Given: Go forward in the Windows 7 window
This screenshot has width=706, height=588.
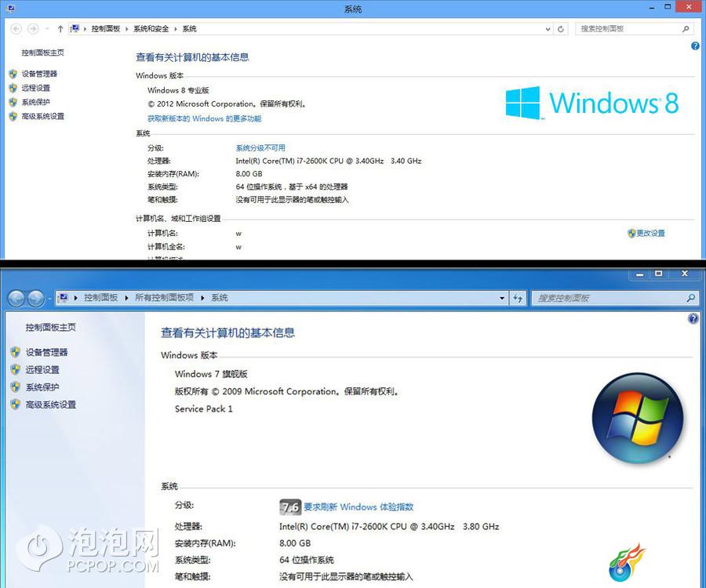Looking at the screenshot, I should tap(35, 298).
